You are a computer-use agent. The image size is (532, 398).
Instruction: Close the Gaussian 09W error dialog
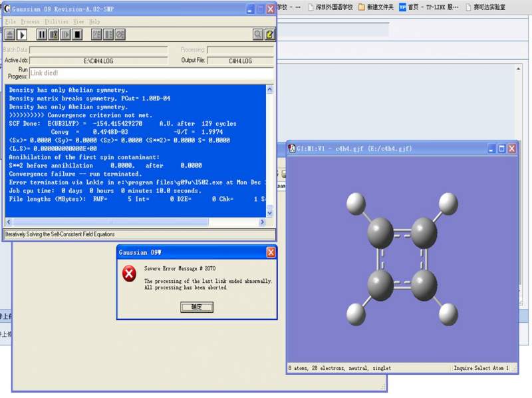click(271, 252)
